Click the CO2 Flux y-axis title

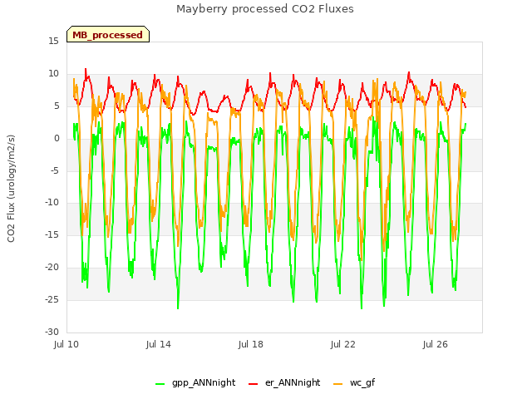11,189
